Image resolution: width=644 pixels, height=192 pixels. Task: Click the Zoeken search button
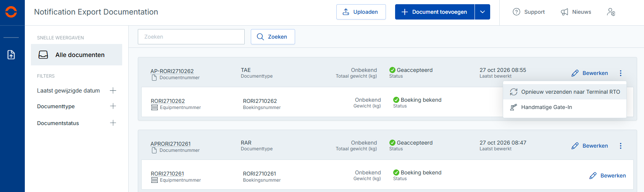click(x=273, y=37)
